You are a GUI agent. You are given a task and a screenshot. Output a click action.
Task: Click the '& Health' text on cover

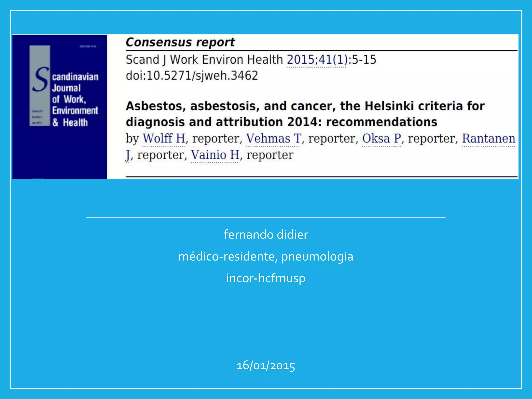click(x=70, y=122)
